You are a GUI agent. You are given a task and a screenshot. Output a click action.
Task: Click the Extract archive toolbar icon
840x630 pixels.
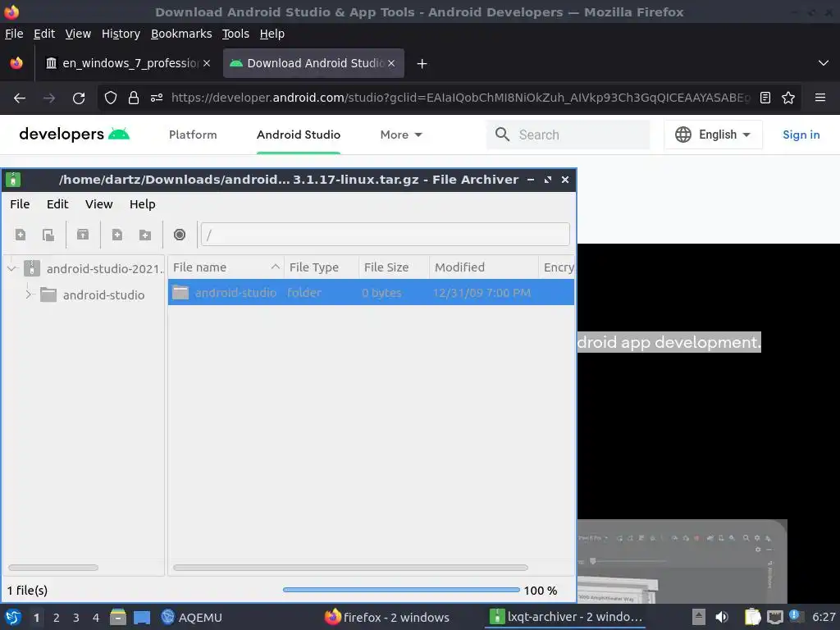point(83,235)
